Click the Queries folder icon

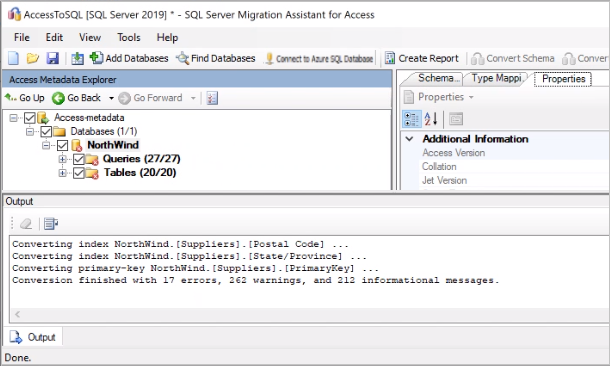pyautogui.click(x=92, y=159)
